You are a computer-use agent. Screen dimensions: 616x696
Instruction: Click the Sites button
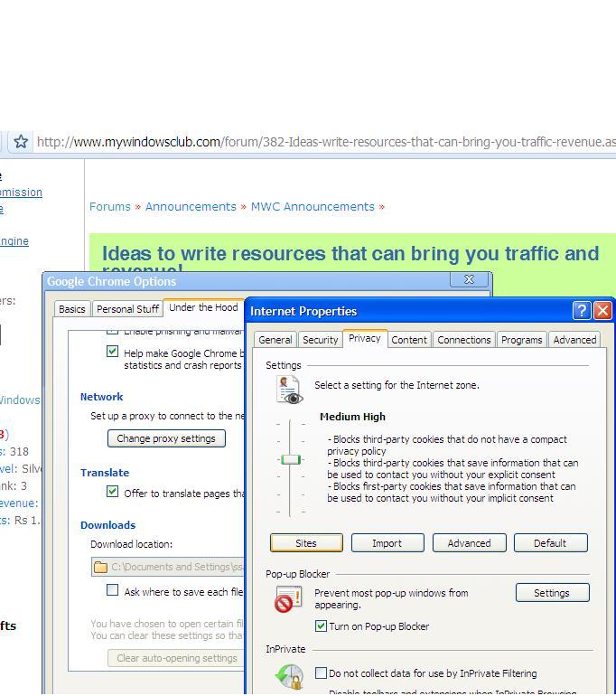(x=306, y=543)
